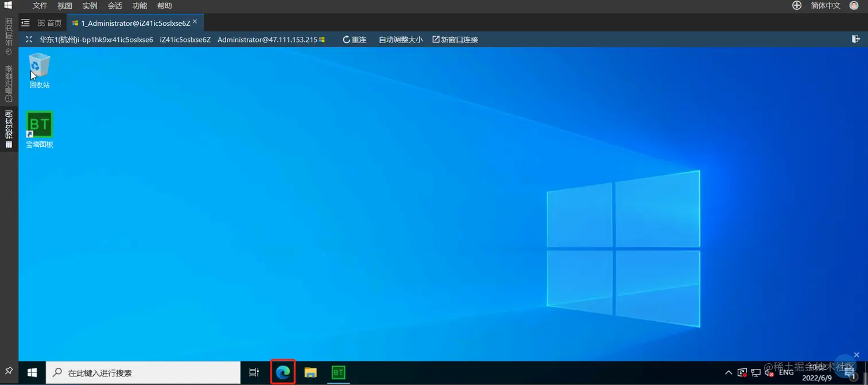Screen dimensions: 868x385
Task: Open File Explorer from the taskbar
Action: [311, 372]
